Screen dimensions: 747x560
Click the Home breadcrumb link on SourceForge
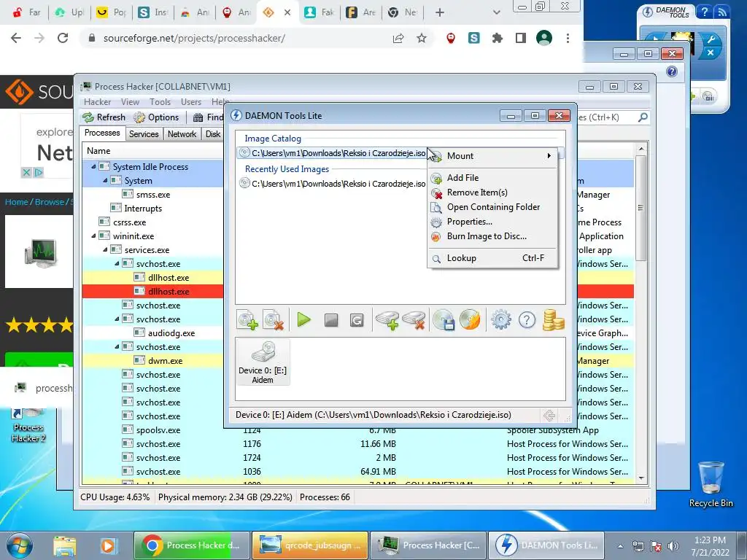pos(17,202)
